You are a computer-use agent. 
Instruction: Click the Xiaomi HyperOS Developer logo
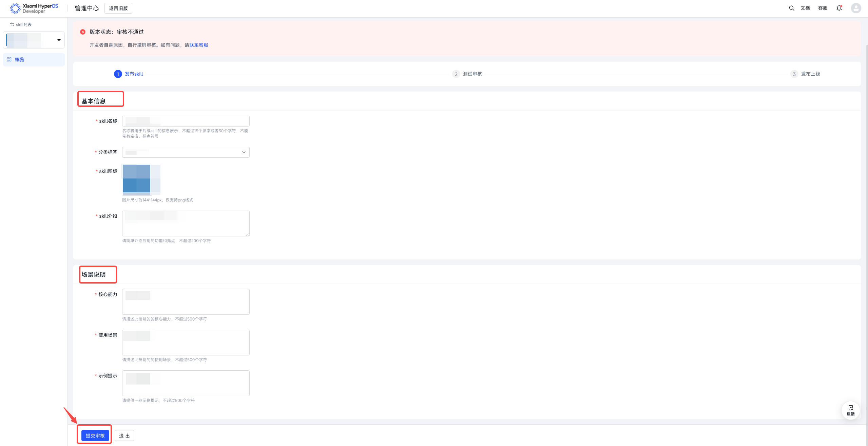[x=34, y=8]
